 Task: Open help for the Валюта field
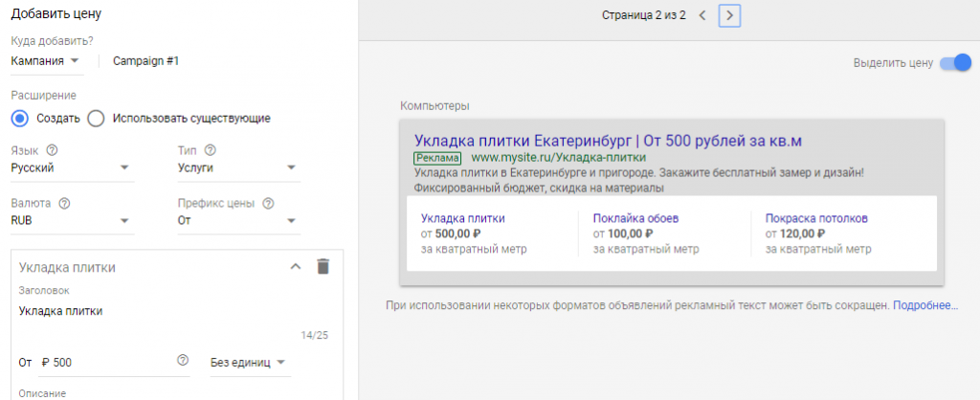click(x=64, y=203)
